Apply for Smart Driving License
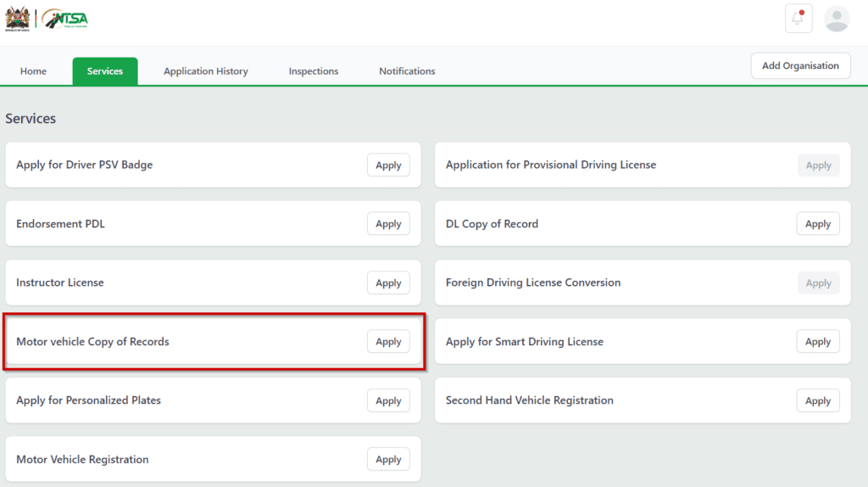Screen dimensions: 868x487 pyautogui.click(x=818, y=341)
